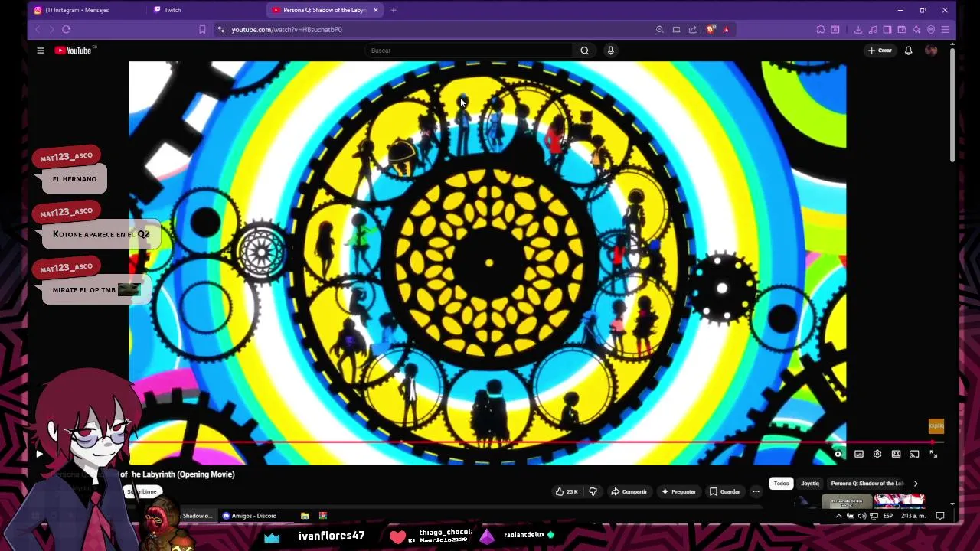Viewport: 980px width, 551px height.
Task: Click the YouTube search magnifier button
Action: point(584,51)
